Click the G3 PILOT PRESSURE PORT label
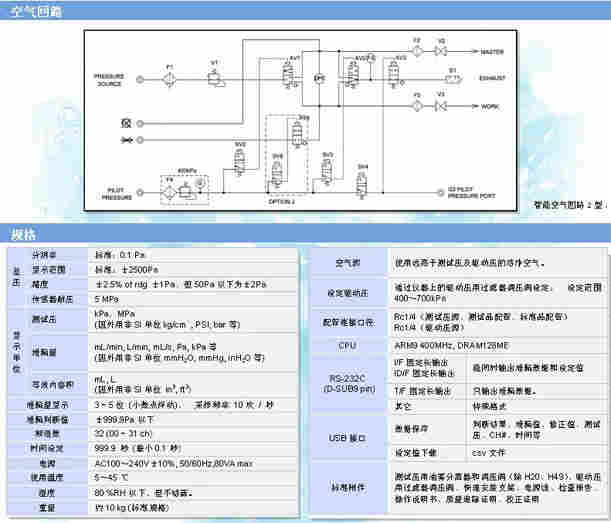The width and height of the screenshot is (611, 523). point(472,190)
